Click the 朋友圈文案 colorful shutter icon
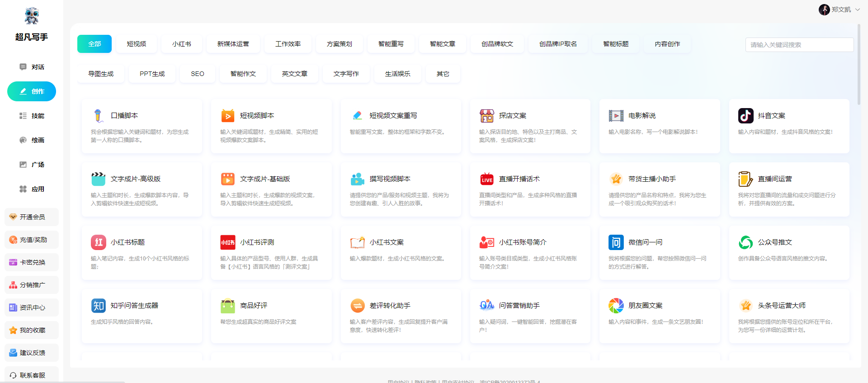The height and width of the screenshot is (383, 868). pos(616,306)
